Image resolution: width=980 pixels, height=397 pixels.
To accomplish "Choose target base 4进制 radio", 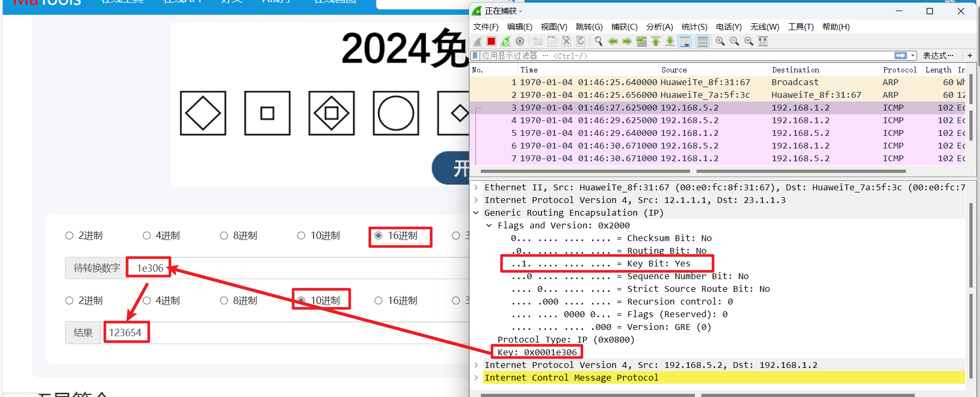I will [x=146, y=301].
